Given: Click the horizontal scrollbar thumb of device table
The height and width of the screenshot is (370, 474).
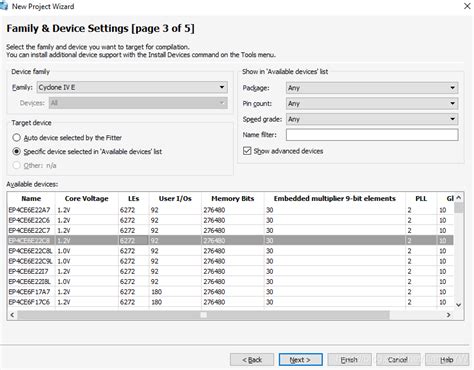Looking at the screenshot, I should coord(203,315).
